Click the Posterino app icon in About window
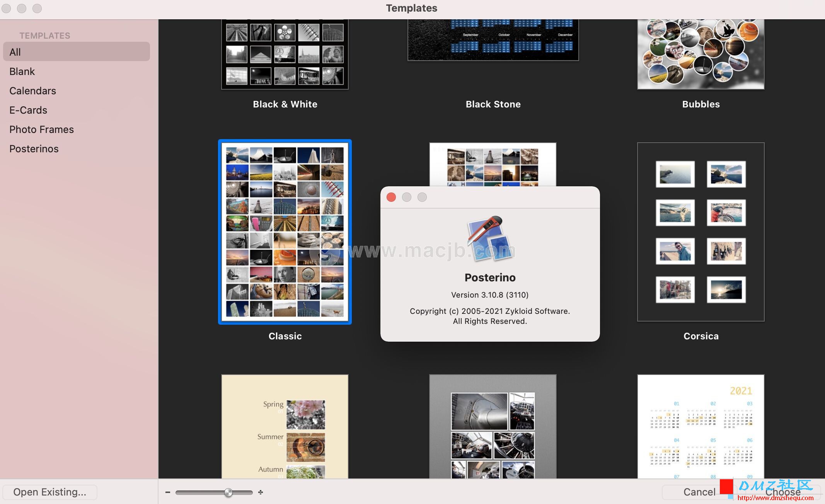Screen dimensions: 825x504 click(x=490, y=239)
